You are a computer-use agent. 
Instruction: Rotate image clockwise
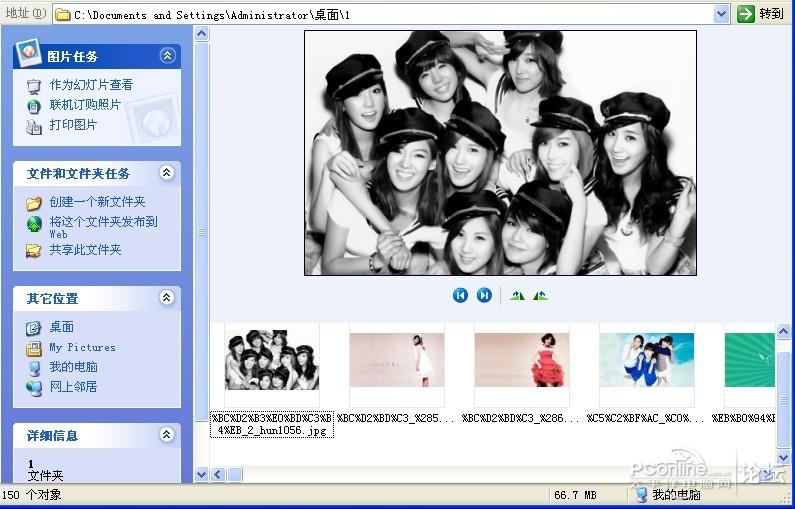517,295
